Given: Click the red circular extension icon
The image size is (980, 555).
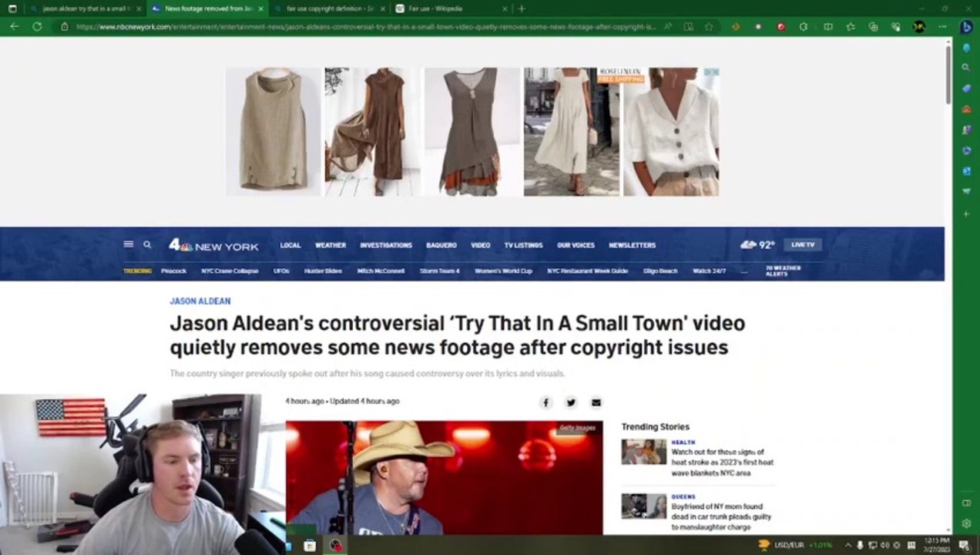Looking at the screenshot, I should [780, 26].
